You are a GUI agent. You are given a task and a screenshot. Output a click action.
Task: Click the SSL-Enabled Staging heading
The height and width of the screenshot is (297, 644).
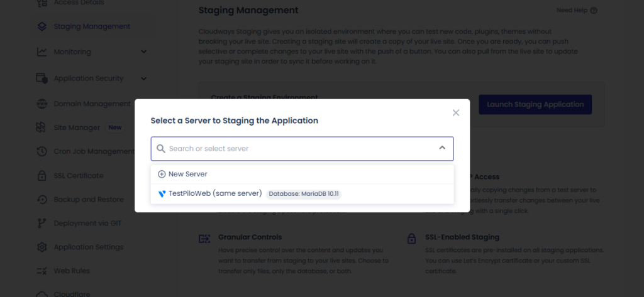(462, 237)
